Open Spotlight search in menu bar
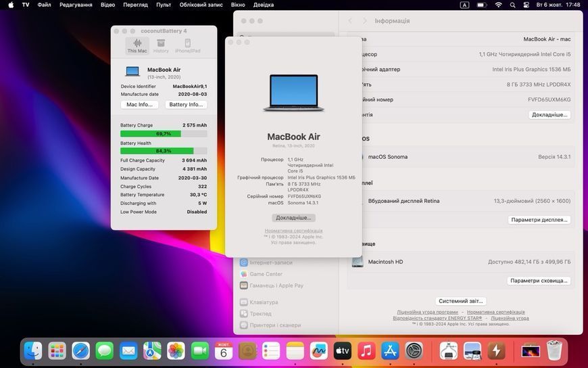588x368 pixels. coord(512,5)
